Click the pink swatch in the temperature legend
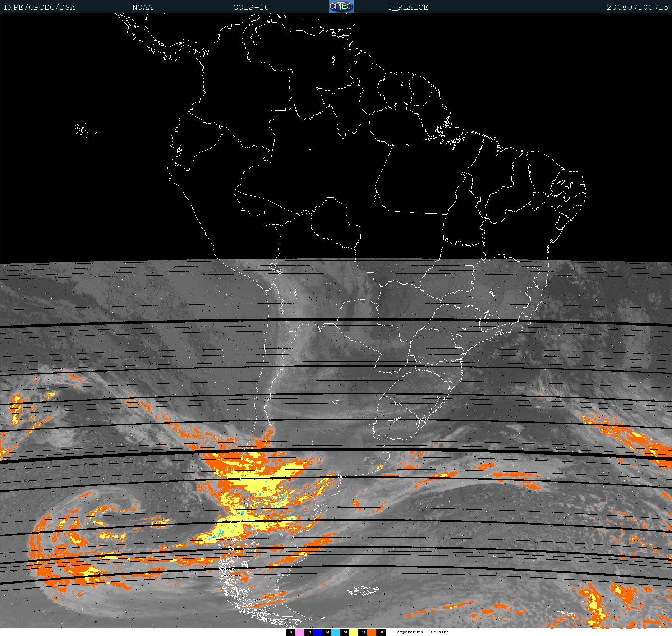The height and width of the screenshot is (636, 672). 300,632
